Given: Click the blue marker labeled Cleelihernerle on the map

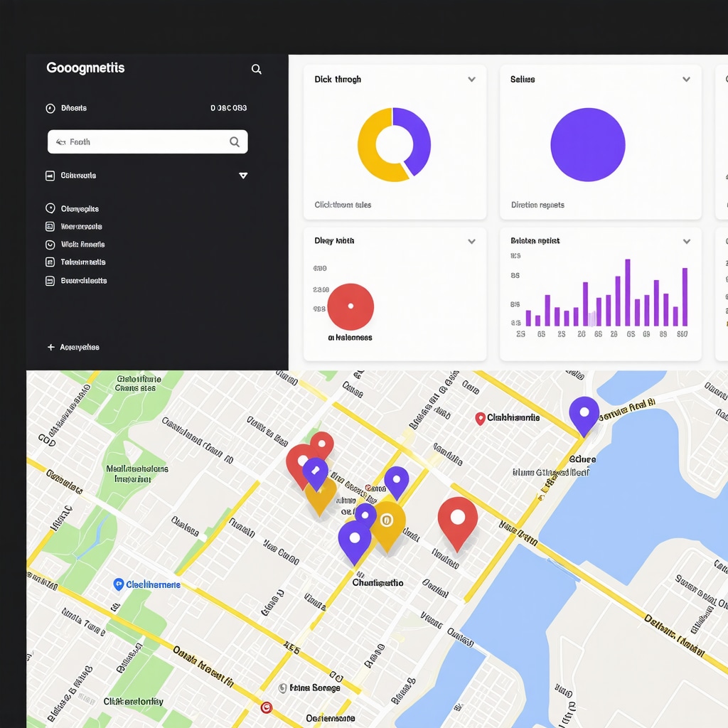Looking at the screenshot, I should click(119, 584).
